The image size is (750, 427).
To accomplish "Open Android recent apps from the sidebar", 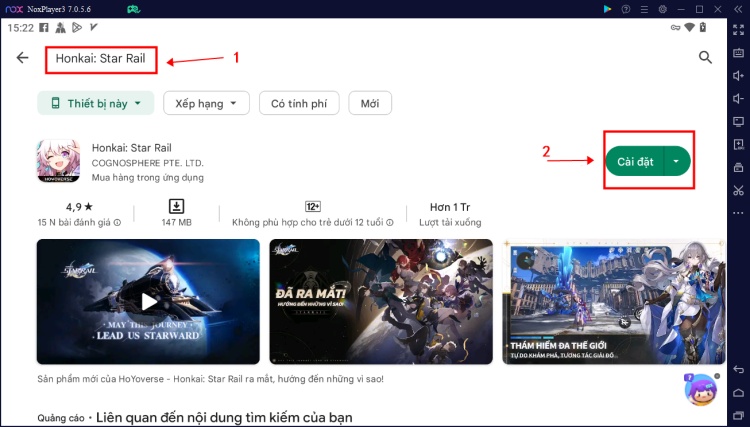I will point(738,415).
